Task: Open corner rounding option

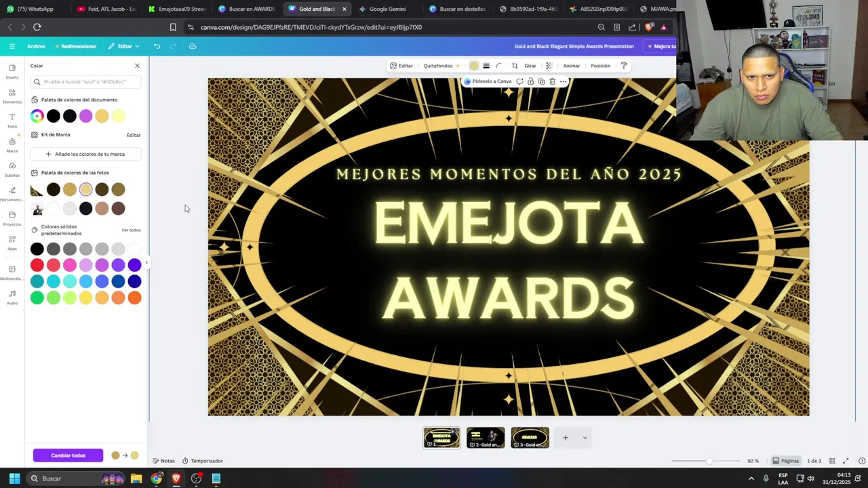Action: coord(498,66)
